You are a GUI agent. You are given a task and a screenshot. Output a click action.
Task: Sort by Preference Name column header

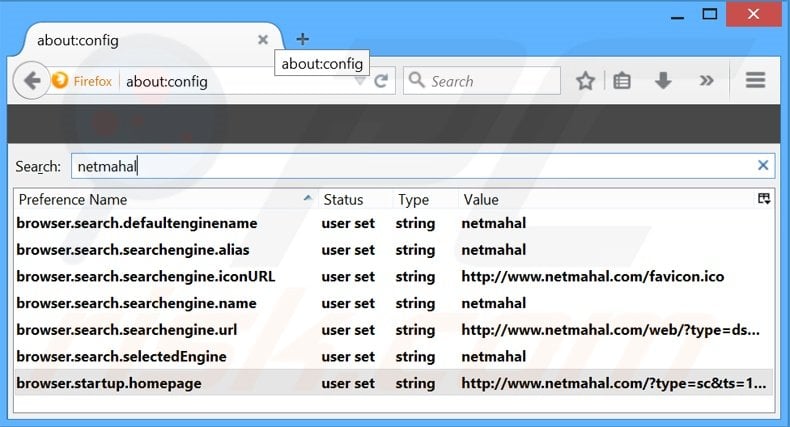click(165, 199)
